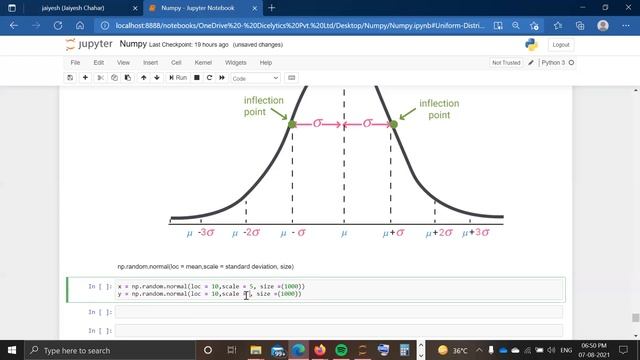Image resolution: width=640 pixels, height=360 pixels.
Task: Move selected cell down arrow
Action: pyautogui.click(x=157, y=78)
